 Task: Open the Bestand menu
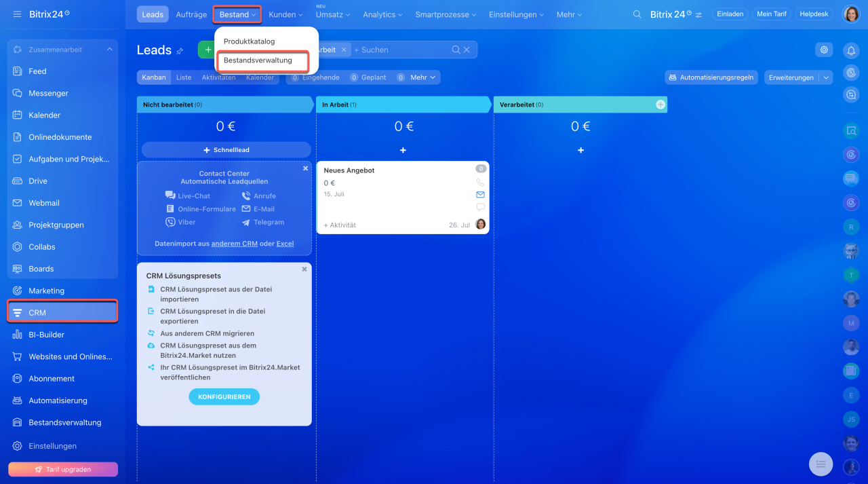click(237, 14)
